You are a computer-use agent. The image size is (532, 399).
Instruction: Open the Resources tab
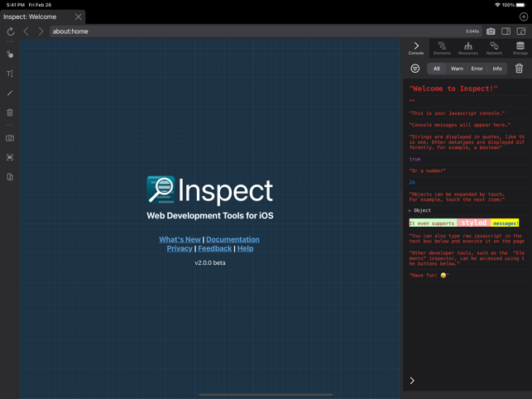pyautogui.click(x=467, y=48)
